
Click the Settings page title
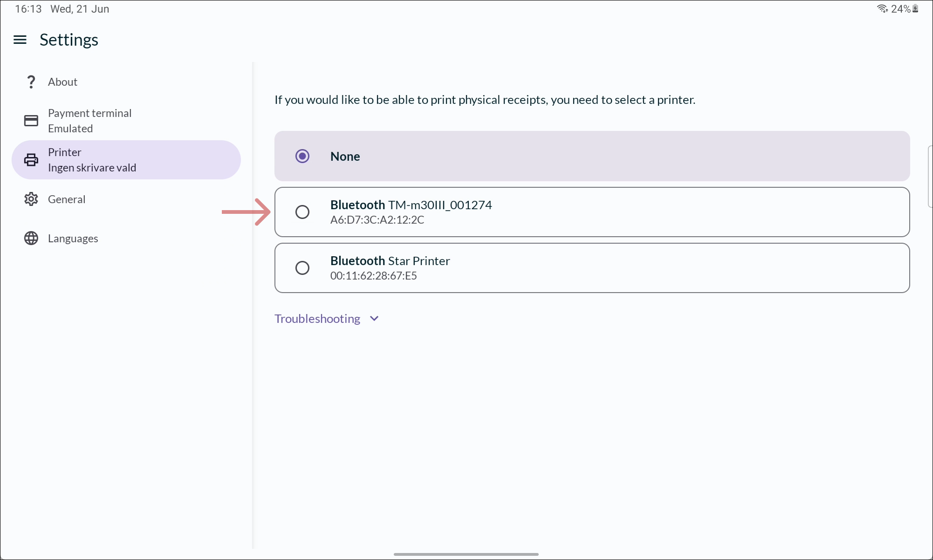click(x=69, y=40)
